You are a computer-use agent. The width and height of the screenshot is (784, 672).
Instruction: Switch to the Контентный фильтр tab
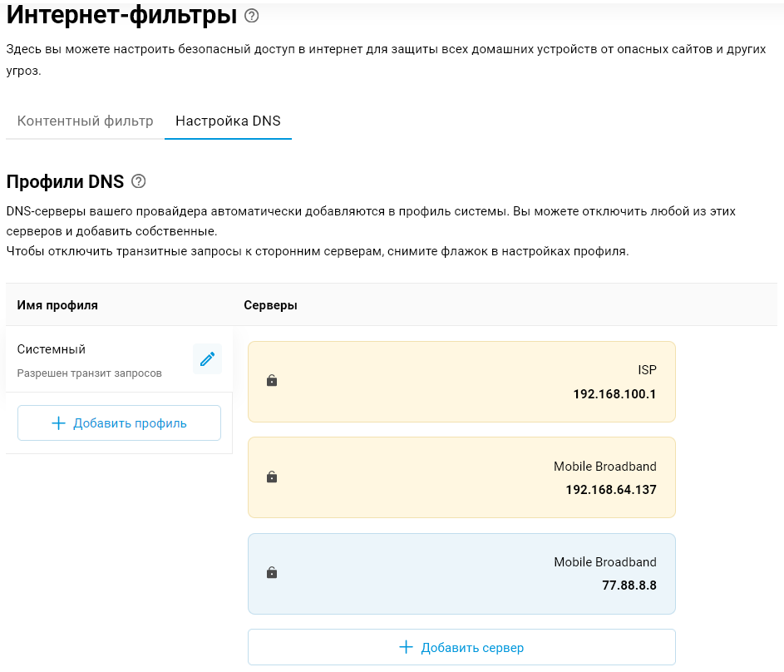(x=86, y=121)
